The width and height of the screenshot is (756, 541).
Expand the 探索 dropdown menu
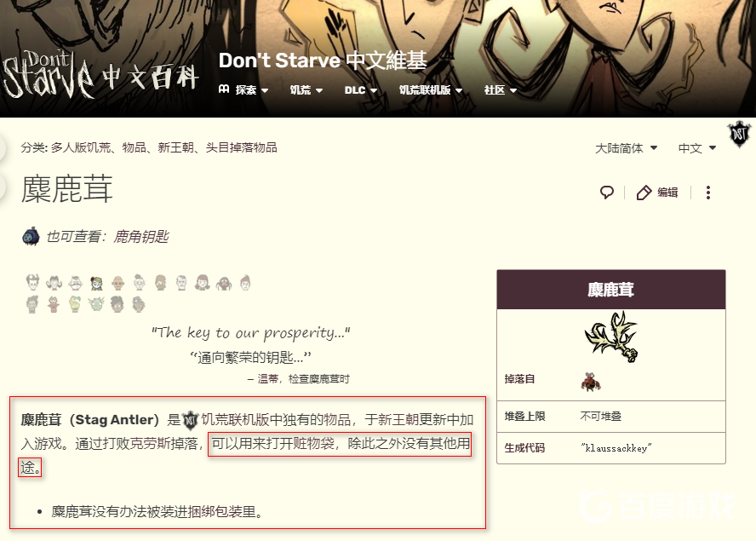243,90
